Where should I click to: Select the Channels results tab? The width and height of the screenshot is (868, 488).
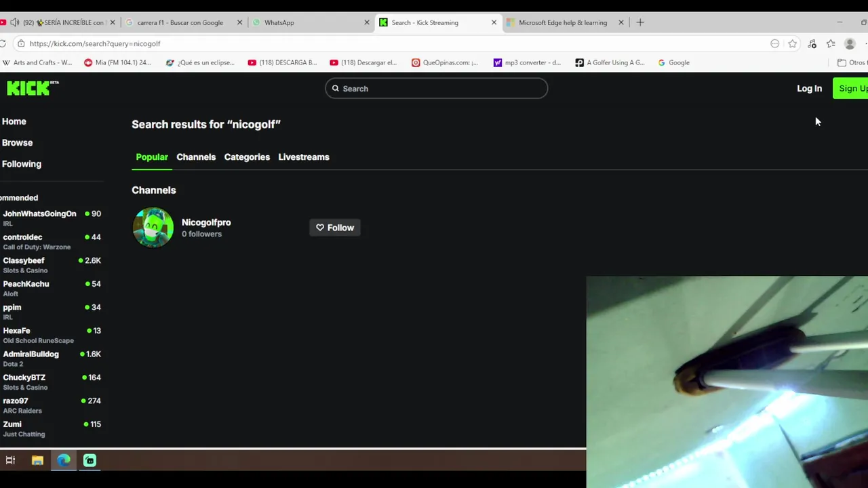196,157
